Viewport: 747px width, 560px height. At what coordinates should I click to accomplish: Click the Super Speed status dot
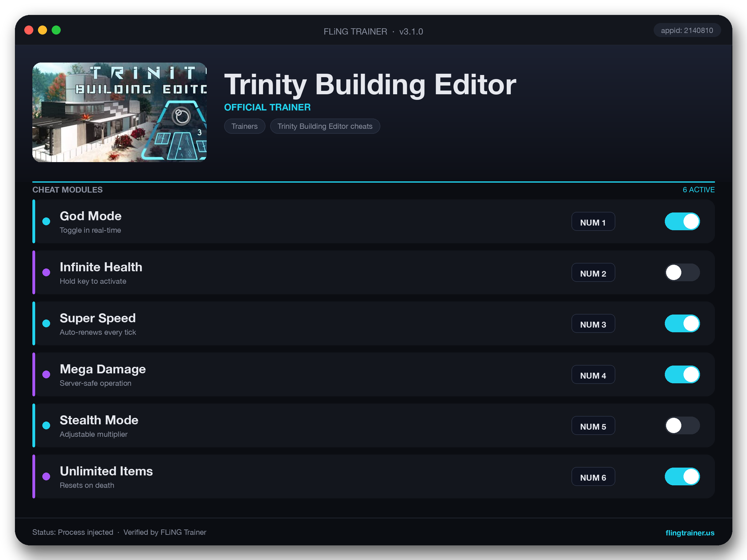coord(46,323)
